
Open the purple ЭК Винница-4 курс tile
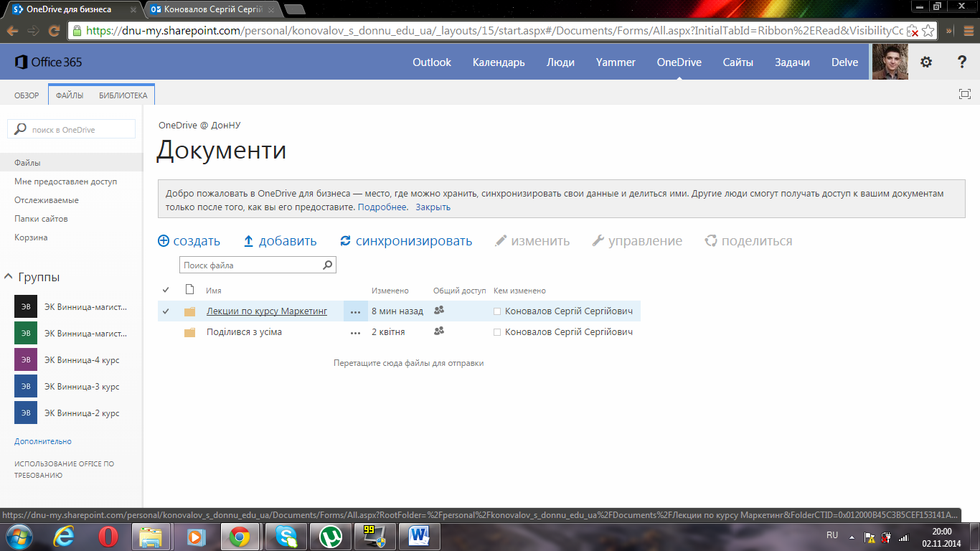(x=26, y=359)
